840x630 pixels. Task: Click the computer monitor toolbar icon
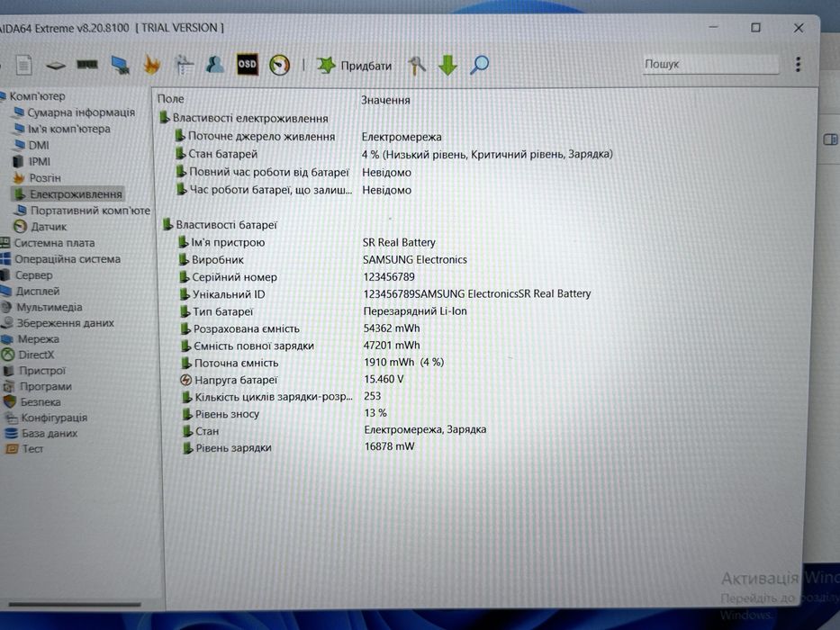pyautogui.click(x=120, y=65)
